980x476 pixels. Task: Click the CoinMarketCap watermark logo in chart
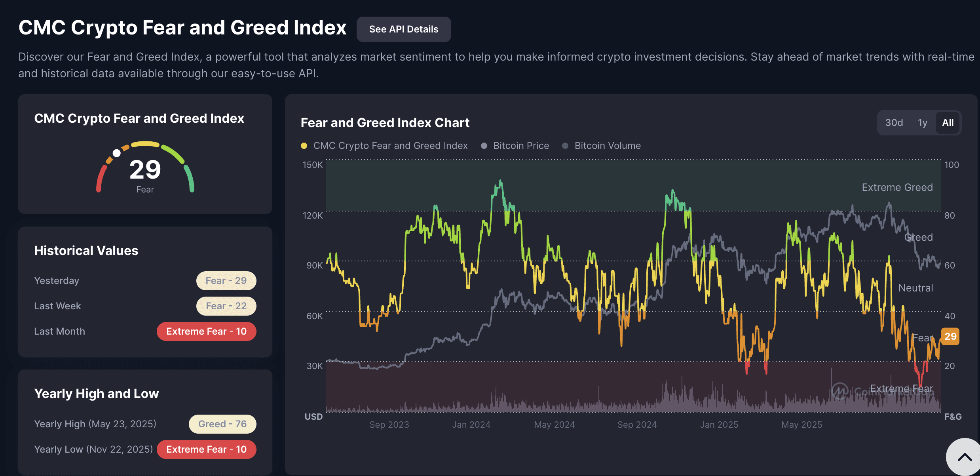pyautogui.click(x=839, y=391)
